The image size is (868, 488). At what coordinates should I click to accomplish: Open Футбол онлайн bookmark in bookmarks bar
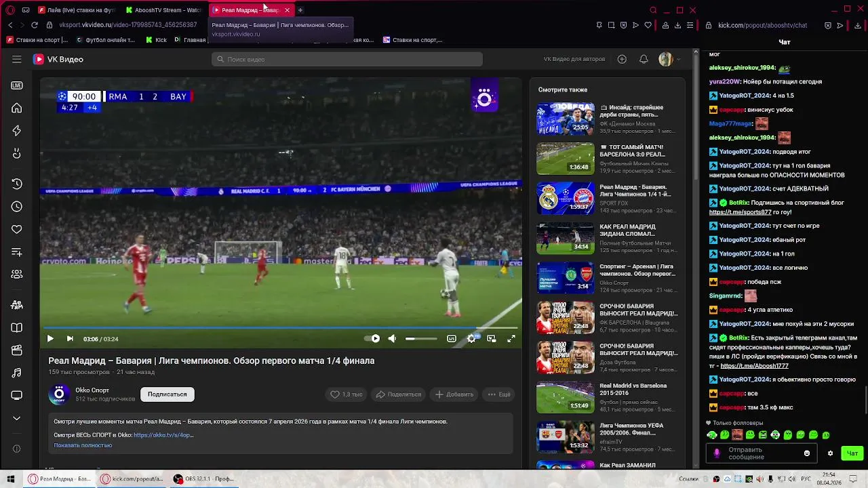(106, 40)
